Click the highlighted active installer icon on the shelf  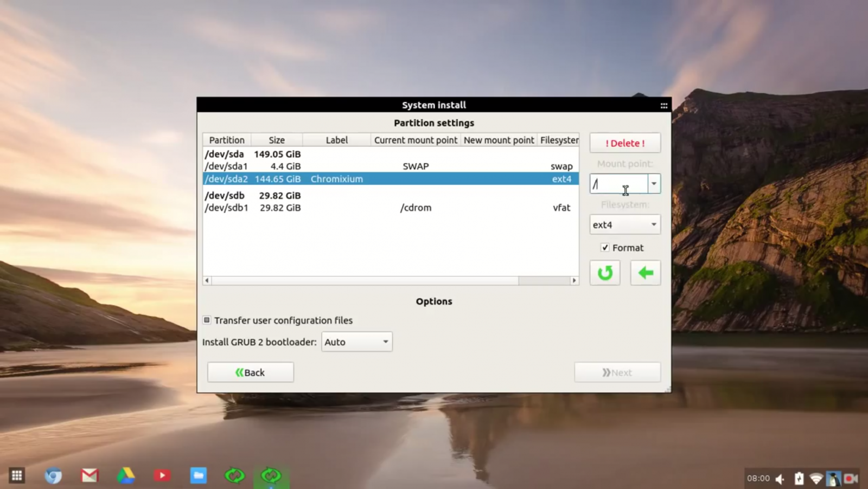271,475
